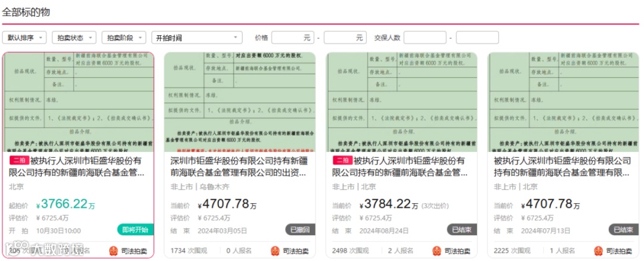The height and width of the screenshot is (261, 644).
Task: Click the end date 2024年03月05日
Action: pyautogui.click(x=222, y=231)
